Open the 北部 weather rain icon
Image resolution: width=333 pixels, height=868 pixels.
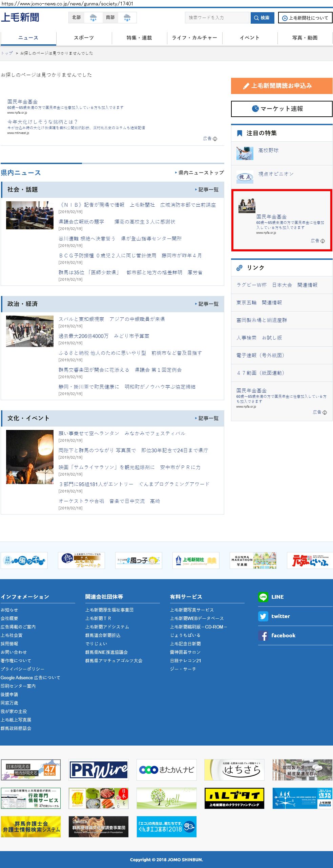point(93,18)
